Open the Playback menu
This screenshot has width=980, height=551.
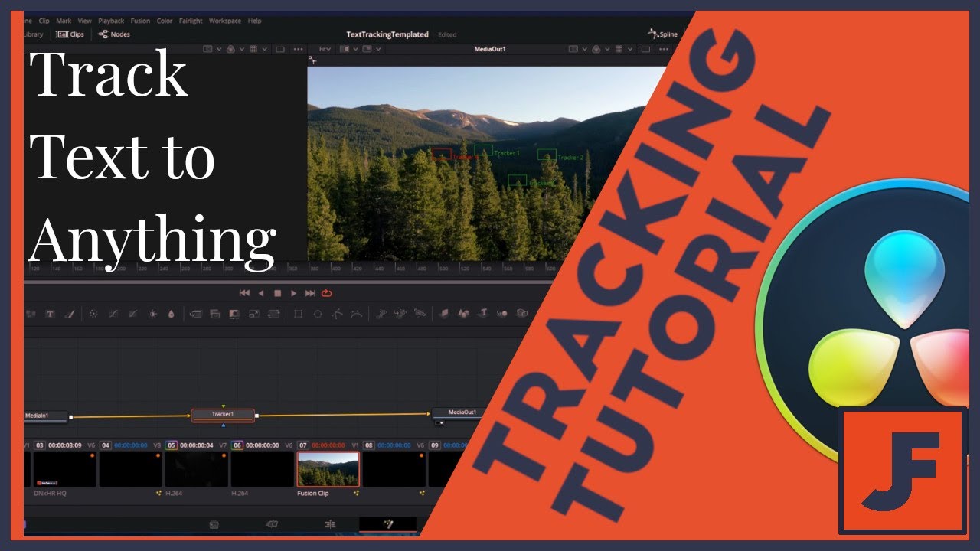(111, 21)
